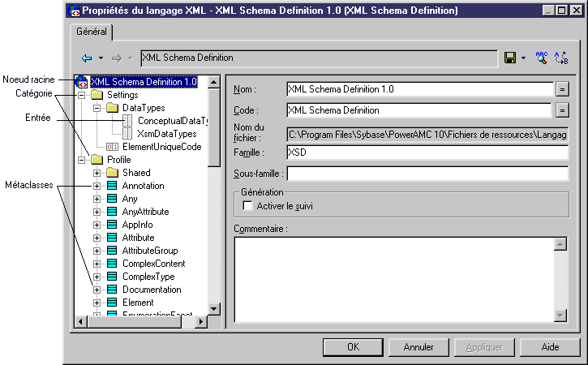Click the back navigation arrow icon

click(x=87, y=58)
